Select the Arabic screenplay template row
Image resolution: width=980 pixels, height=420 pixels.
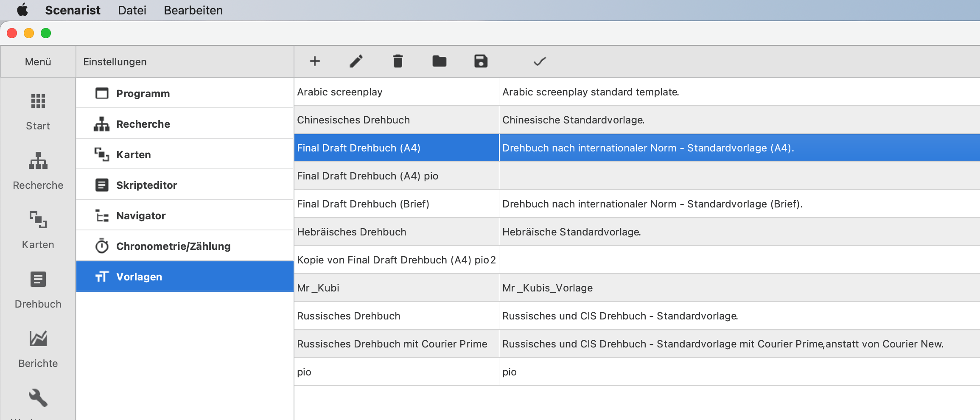[637, 92]
